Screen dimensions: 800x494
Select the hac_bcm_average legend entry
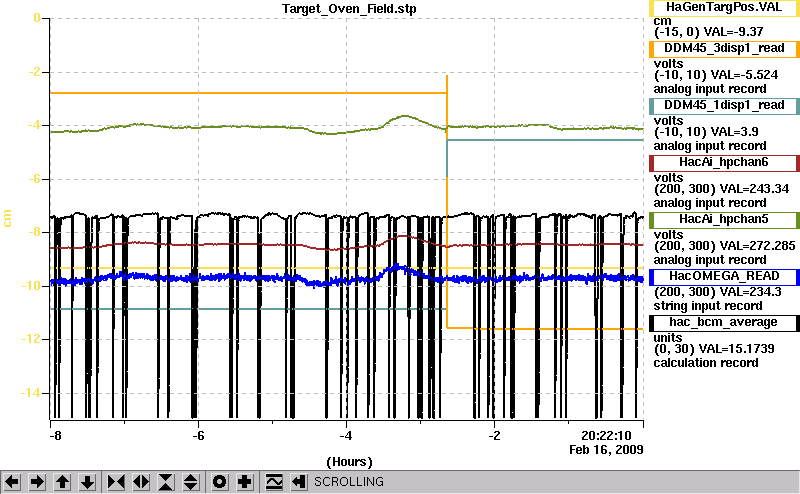point(724,323)
